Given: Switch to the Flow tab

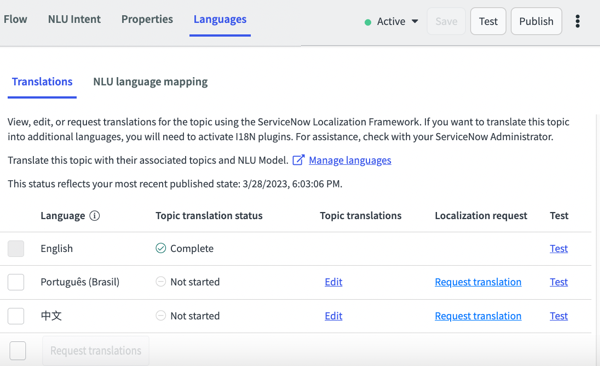Looking at the screenshot, I should pyautogui.click(x=15, y=19).
